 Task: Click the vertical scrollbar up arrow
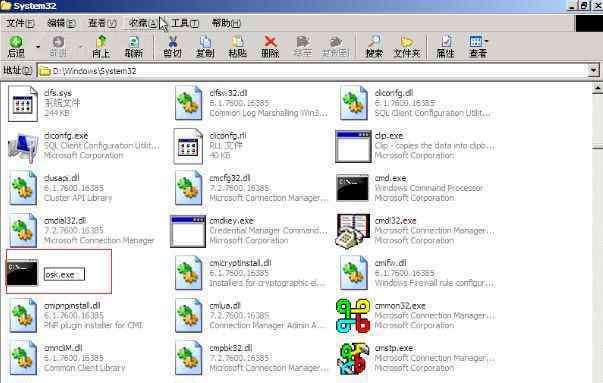[x=598, y=88]
